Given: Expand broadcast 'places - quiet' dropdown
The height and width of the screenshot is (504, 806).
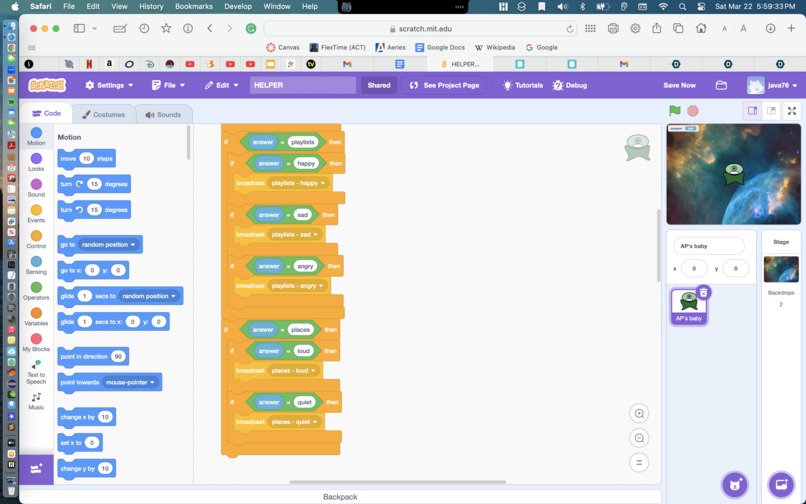Looking at the screenshot, I should tap(295, 422).
